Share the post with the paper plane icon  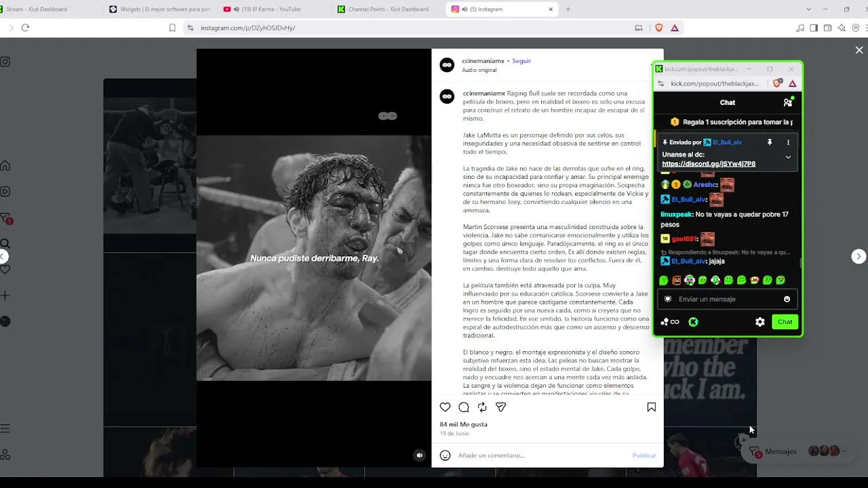coord(501,407)
